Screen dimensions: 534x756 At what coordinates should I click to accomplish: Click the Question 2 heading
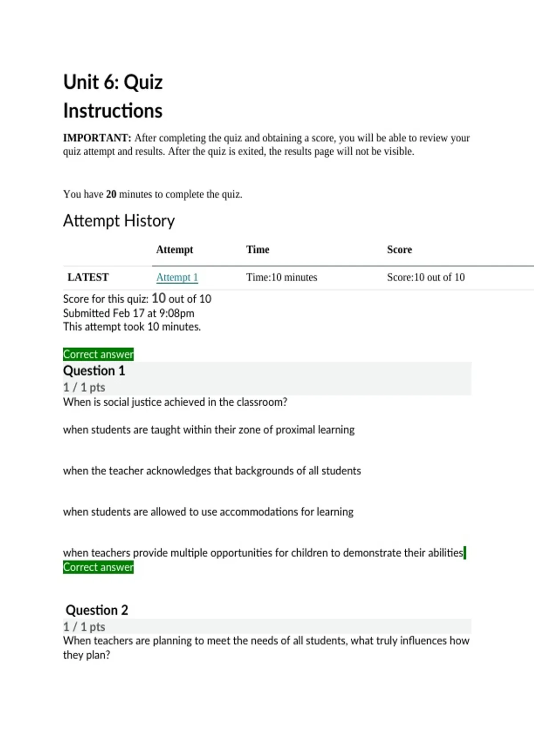(x=97, y=610)
